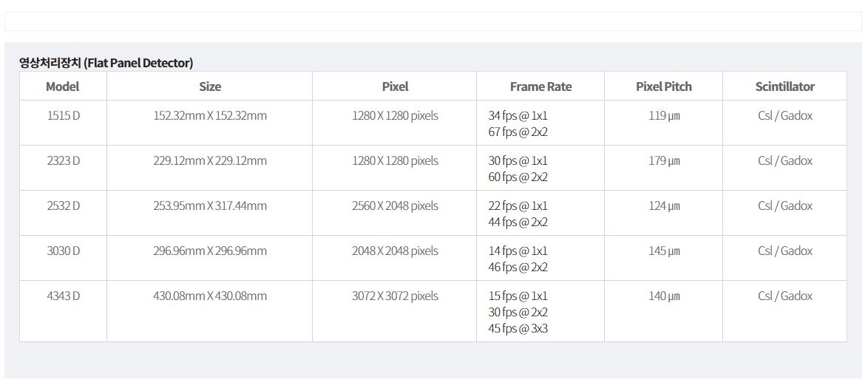Click the 67 fps @ 2x2 text
This screenshot has height=388, width=868.
click(x=518, y=132)
